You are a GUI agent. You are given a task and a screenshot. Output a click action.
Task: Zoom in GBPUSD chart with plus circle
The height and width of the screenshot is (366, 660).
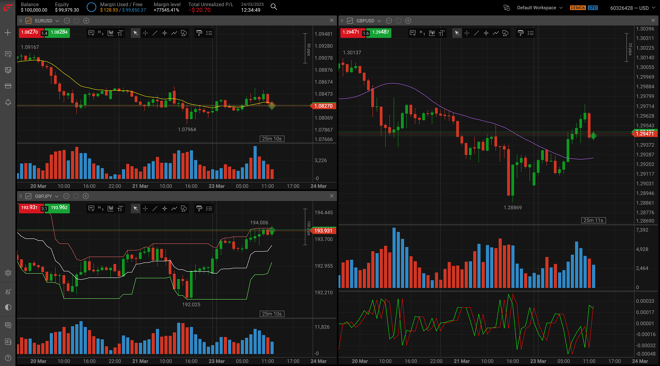(408, 21)
